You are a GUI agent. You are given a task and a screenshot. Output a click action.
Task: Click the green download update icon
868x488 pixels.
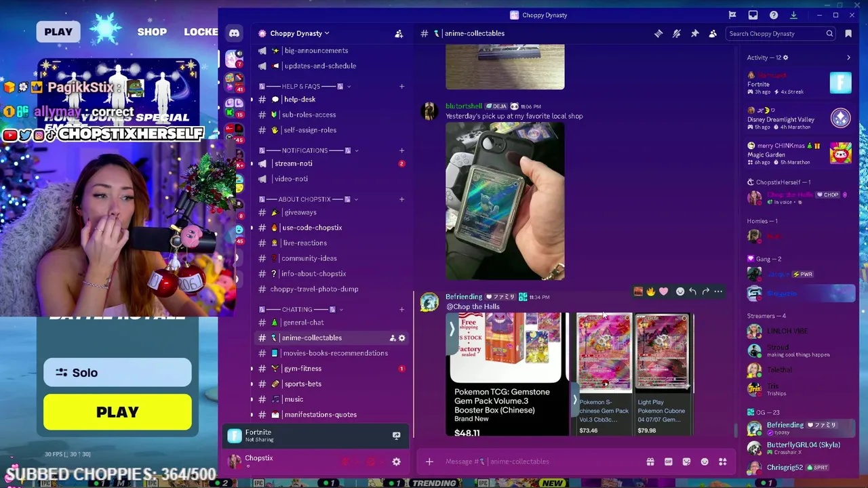[x=793, y=15]
